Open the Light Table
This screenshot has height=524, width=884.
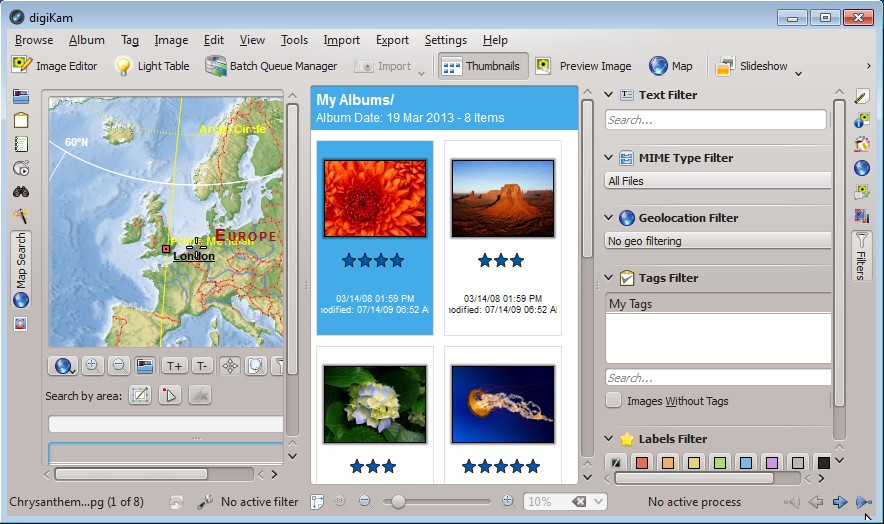coord(152,66)
